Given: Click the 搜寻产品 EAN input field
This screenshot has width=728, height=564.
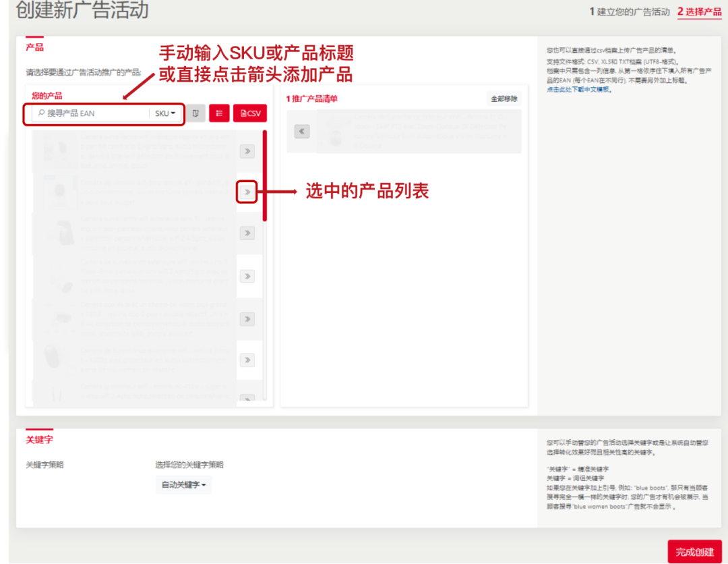Looking at the screenshot, I should point(94,113).
